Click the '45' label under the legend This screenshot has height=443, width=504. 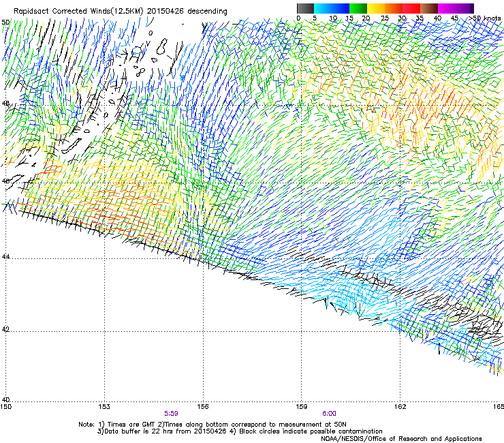pyautogui.click(x=454, y=18)
